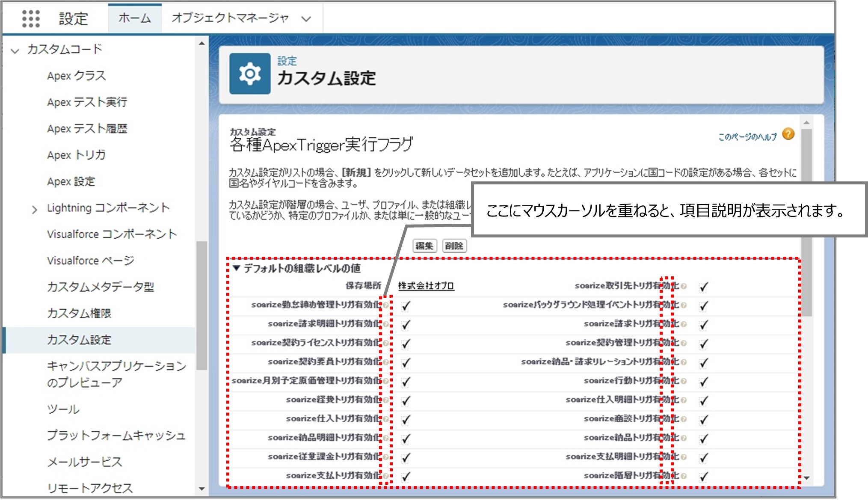Select カスタム設定 in the sidebar
868x501 pixels.
pos(79,340)
